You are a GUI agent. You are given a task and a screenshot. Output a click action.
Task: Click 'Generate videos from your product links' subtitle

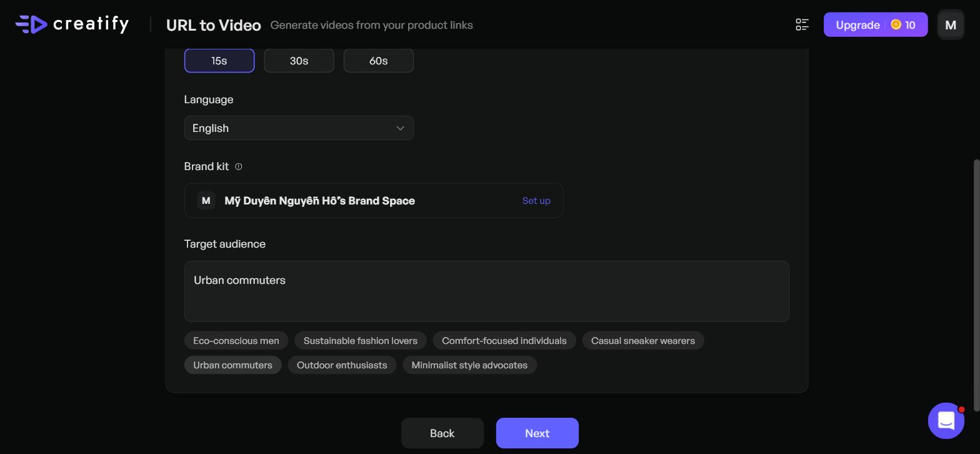coord(372,25)
